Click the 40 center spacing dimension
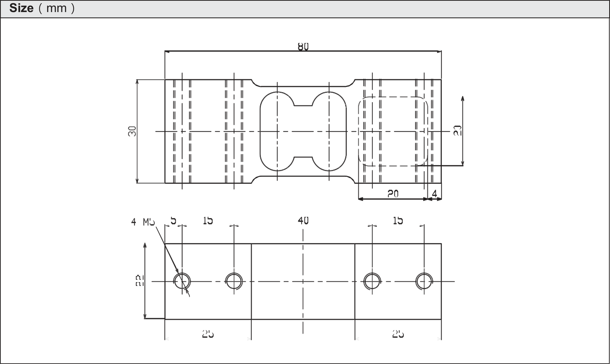The image size is (610, 364). pos(303,220)
